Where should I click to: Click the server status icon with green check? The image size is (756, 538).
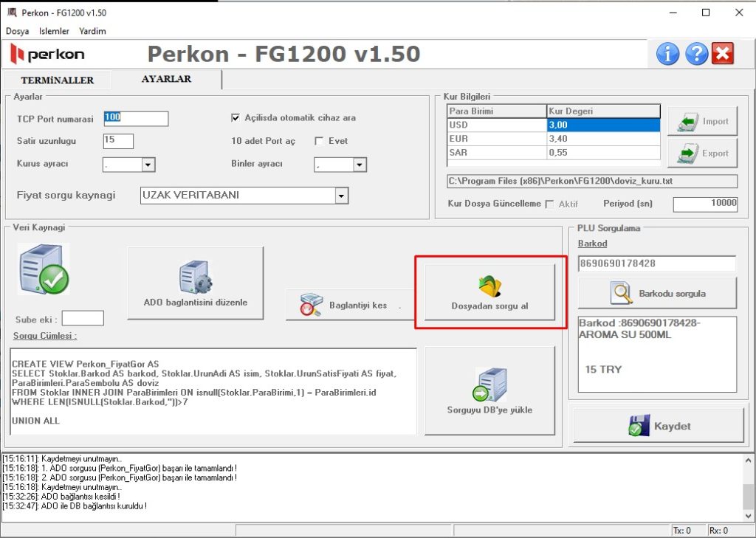(x=44, y=269)
